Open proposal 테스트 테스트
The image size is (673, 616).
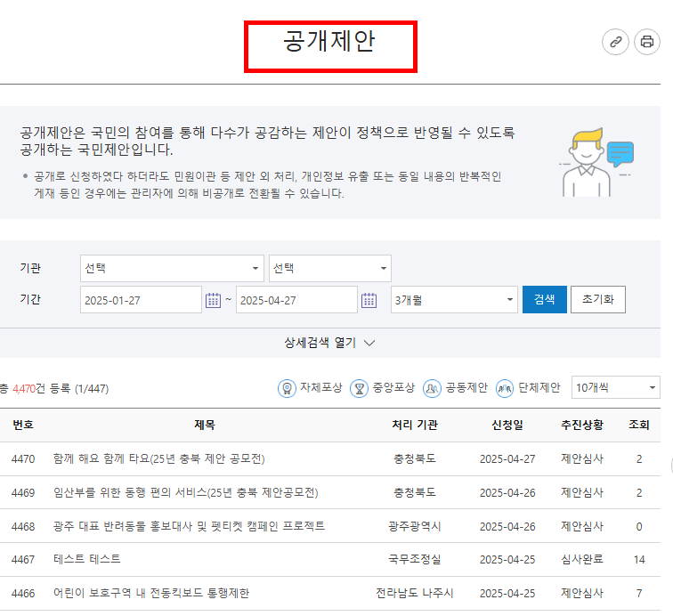coord(86,559)
